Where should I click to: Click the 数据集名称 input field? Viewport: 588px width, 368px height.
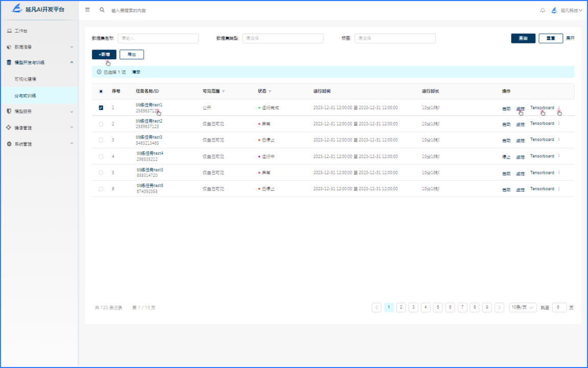[158, 38]
